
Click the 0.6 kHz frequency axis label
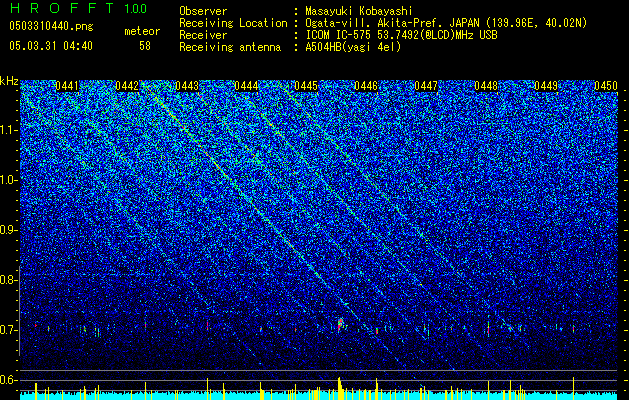click(8, 380)
